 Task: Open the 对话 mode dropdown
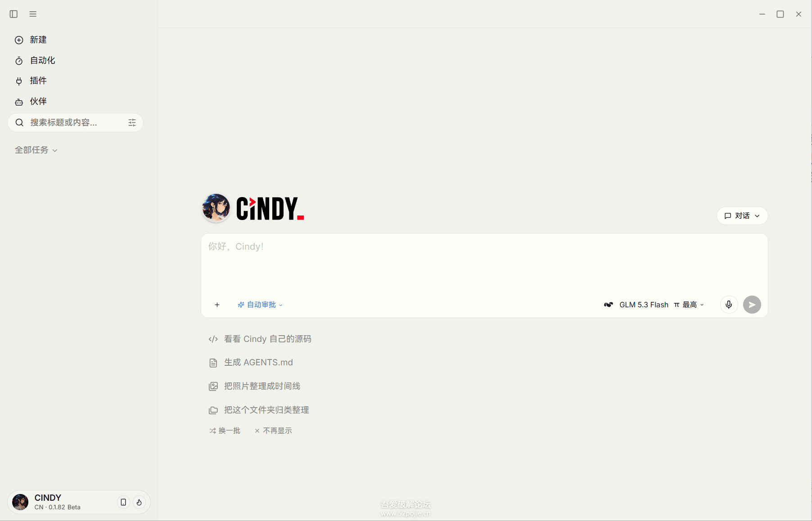click(742, 216)
